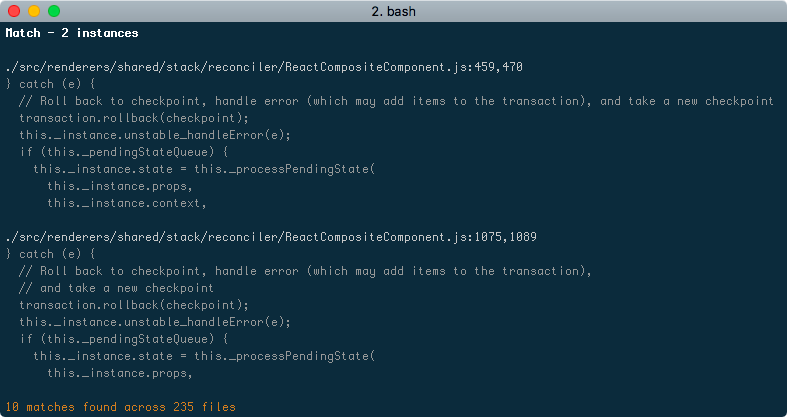Viewport: 787px width, 417px height.
Task: Click the 'this._instance.context,' line
Action: click(x=127, y=203)
